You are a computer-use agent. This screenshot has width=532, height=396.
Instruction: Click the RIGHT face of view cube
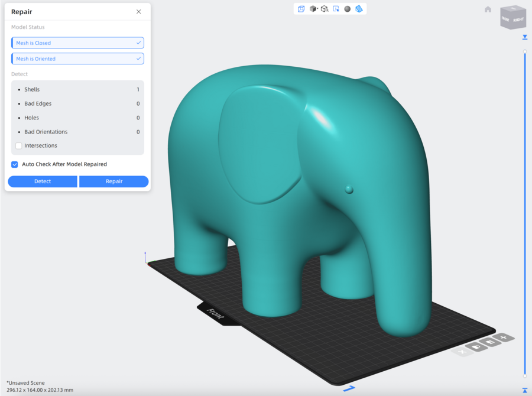518,20
